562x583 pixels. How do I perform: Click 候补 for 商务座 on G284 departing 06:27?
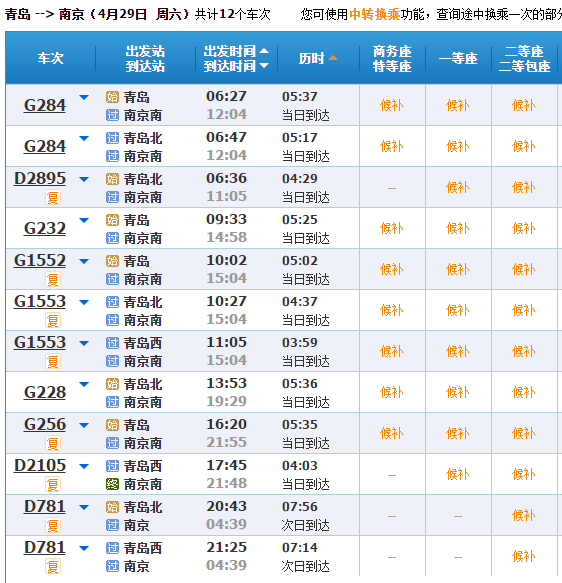(x=391, y=105)
